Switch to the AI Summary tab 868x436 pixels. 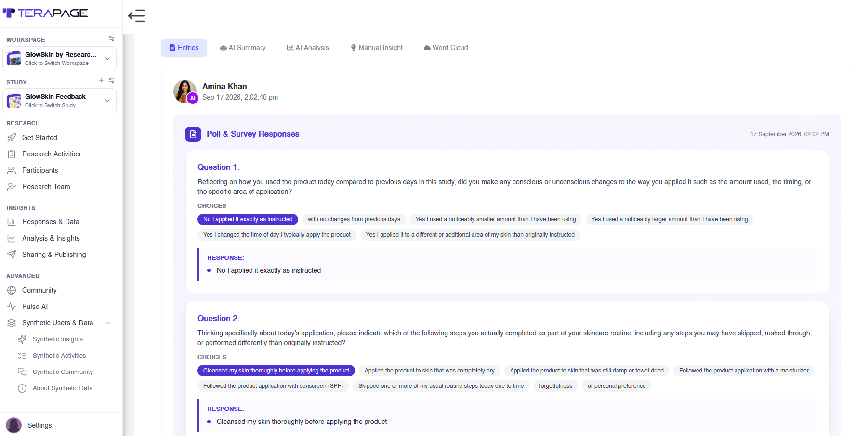click(x=243, y=48)
